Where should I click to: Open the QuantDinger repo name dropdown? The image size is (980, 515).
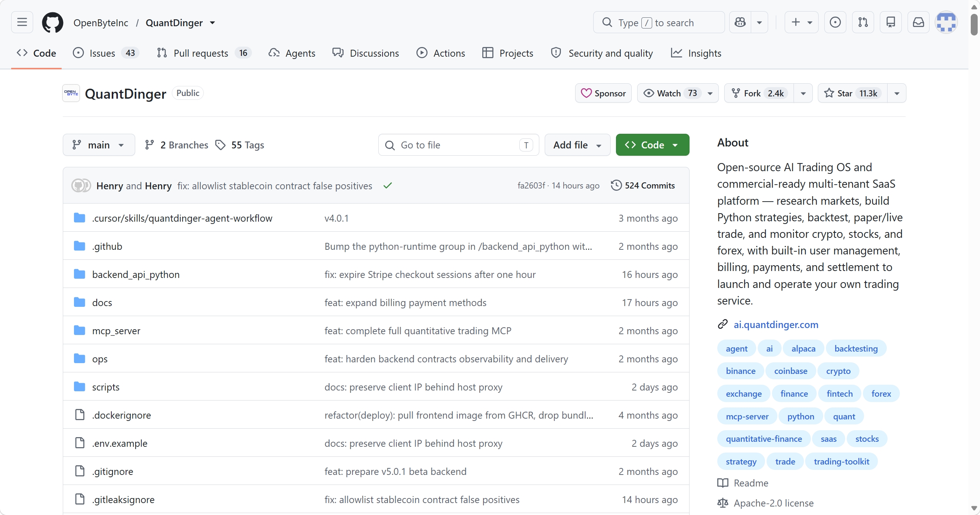coord(212,23)
